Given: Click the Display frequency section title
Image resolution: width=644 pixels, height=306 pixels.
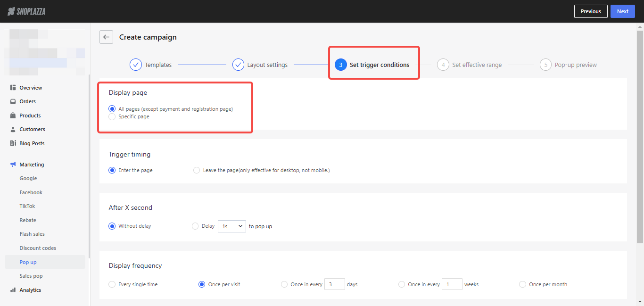Looking at the screenshot, I should click(x=135, y=265).
